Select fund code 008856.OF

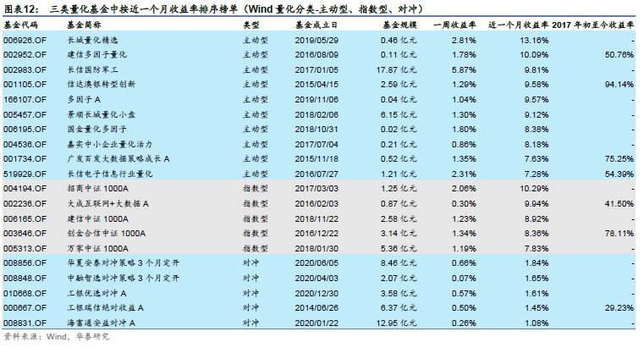25,263
